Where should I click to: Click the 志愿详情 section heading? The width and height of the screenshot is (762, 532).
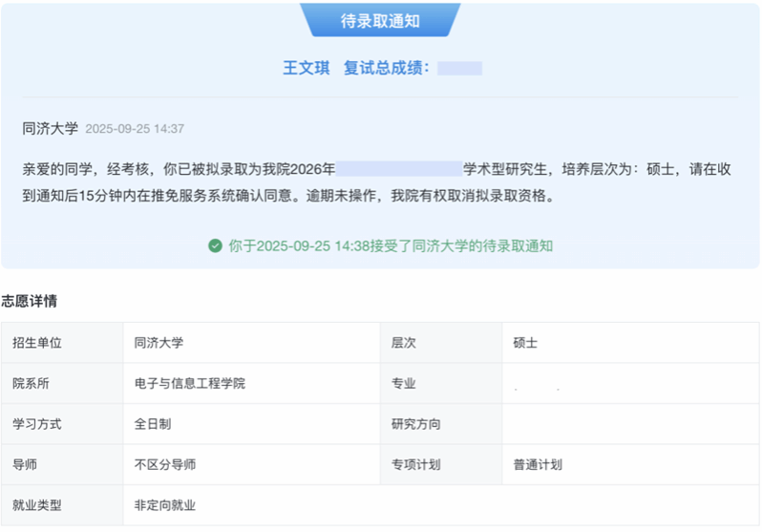(30, 301)
